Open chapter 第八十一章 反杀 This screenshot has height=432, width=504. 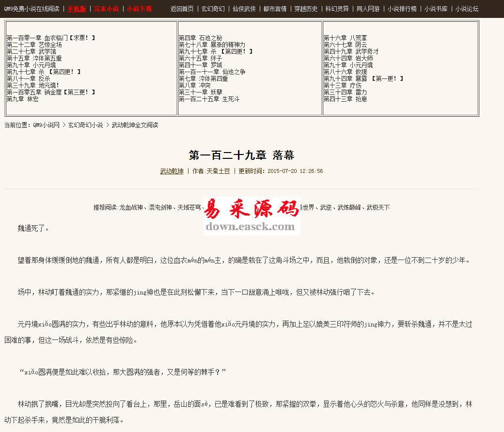28,78
